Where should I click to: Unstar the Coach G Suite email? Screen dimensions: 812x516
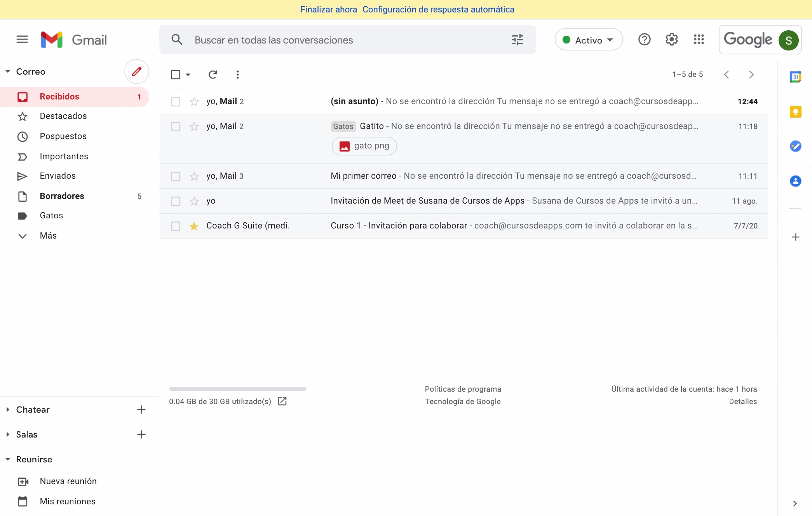pyautogui.click(x=194, y=226)
